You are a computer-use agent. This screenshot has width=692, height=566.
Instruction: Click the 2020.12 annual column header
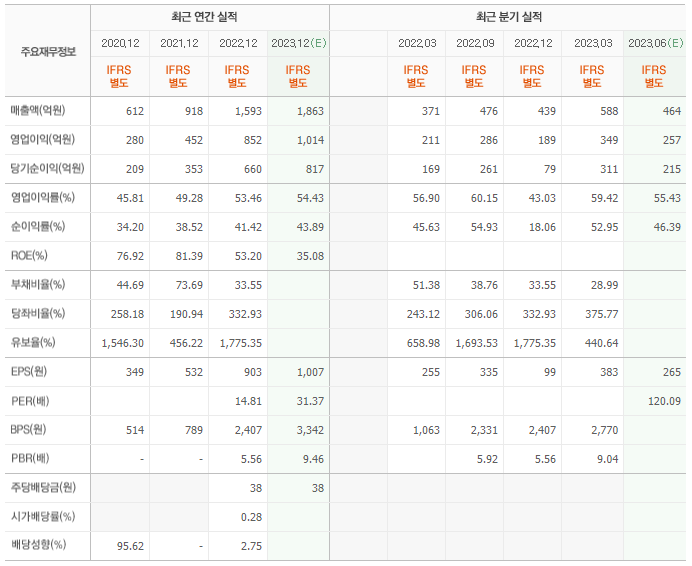[x=120, y=43]
